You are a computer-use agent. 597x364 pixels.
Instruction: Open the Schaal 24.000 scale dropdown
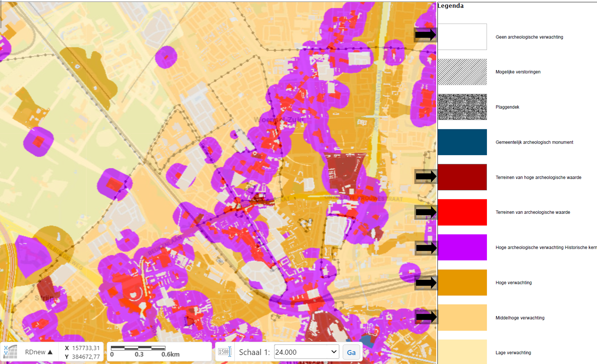point(306,352)
